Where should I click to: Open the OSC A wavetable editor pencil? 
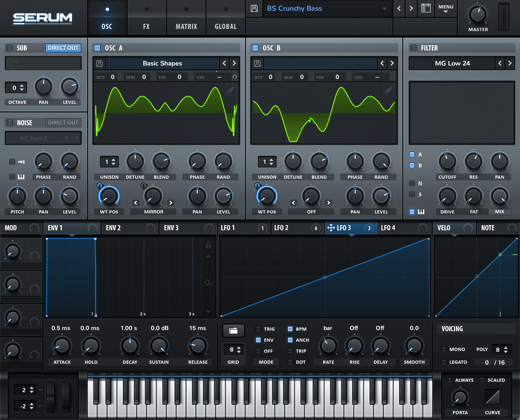[x=231, y=90]
